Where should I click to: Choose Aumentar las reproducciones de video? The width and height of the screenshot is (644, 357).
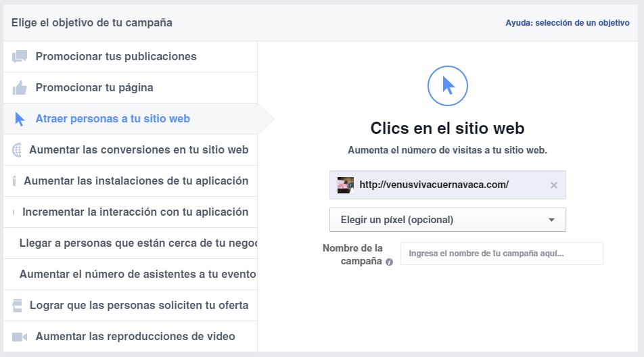pos(130,337)
